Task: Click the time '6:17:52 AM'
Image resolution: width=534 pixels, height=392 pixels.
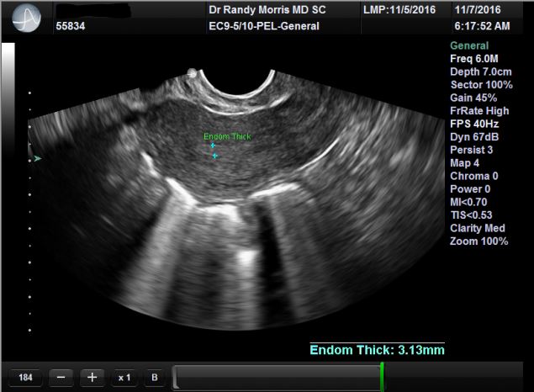Action: [x=482, y=26]
